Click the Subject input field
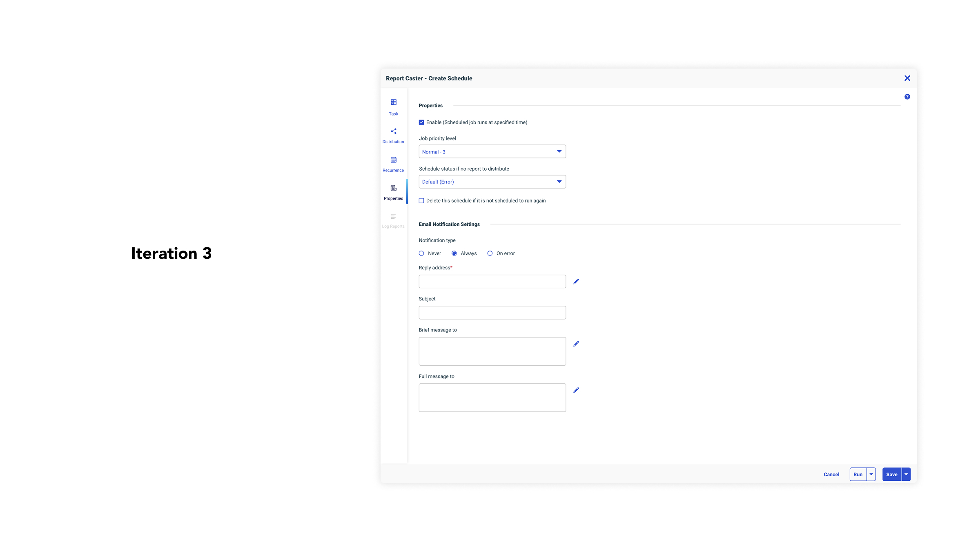 492,313
